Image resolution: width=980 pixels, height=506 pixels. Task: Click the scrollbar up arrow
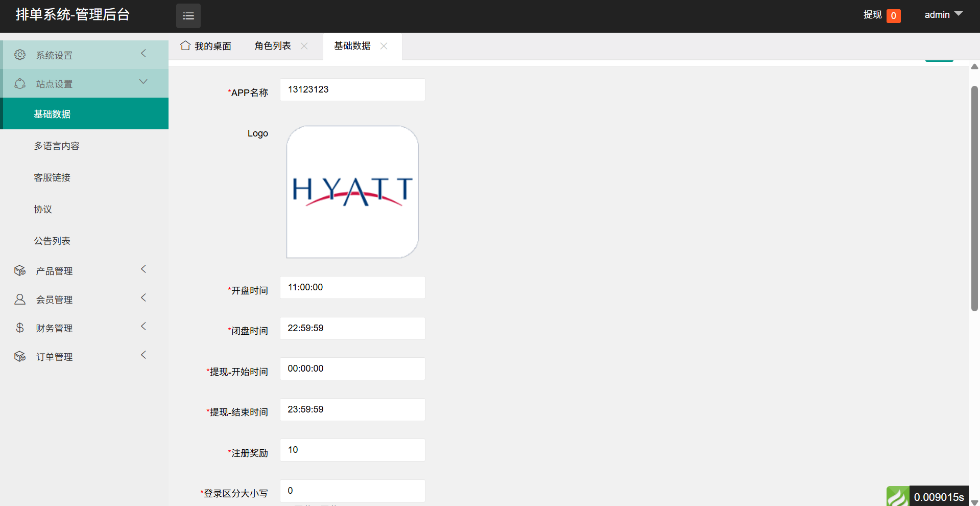point(974,66)
